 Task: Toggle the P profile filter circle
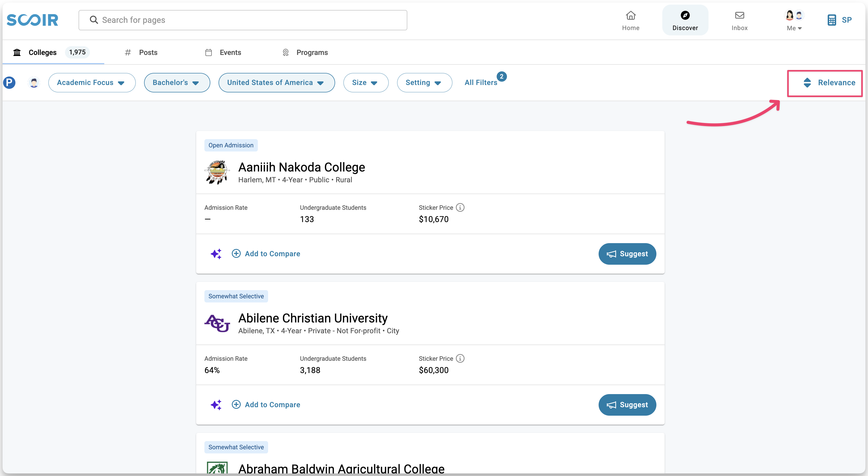[10, 82]
